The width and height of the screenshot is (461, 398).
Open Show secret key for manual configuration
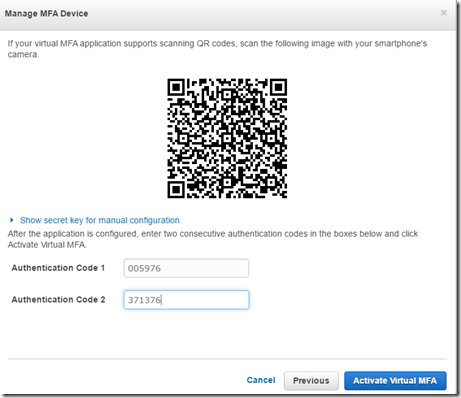point(100,220)
